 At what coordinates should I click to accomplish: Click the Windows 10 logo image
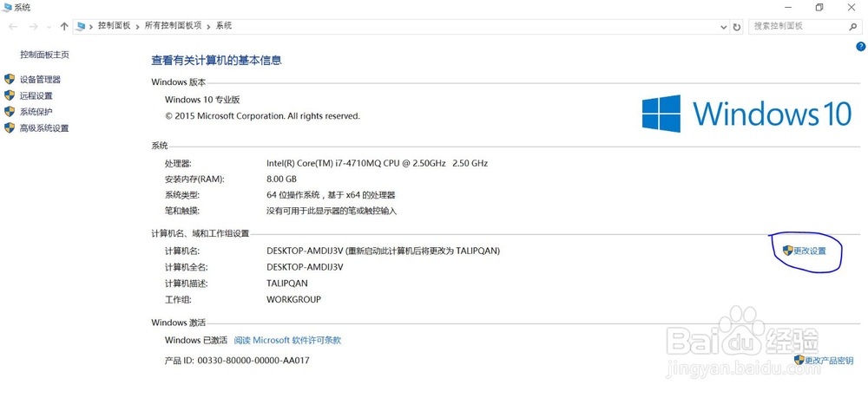746,114
